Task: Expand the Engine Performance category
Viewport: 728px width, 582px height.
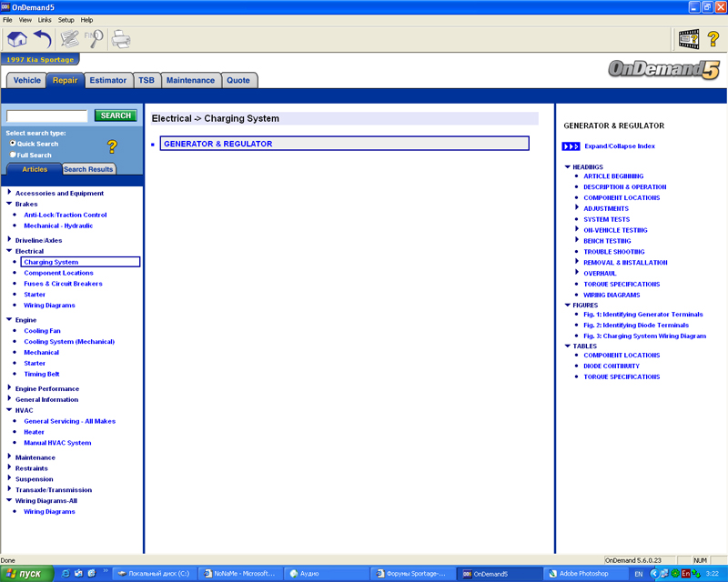Action: tap(9, 388)
